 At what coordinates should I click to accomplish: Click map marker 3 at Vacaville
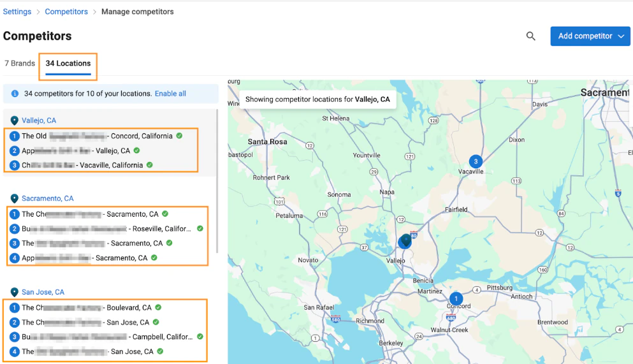[476, 161]
